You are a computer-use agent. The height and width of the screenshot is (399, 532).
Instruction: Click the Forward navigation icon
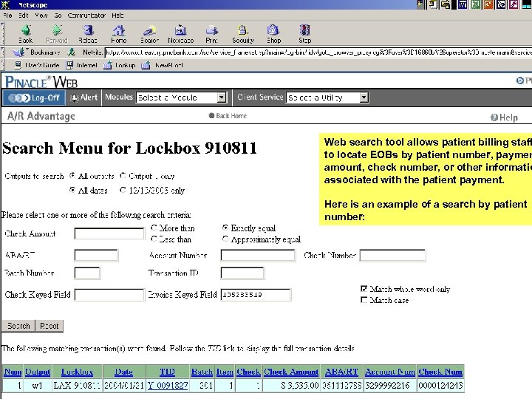click(57, 30)
